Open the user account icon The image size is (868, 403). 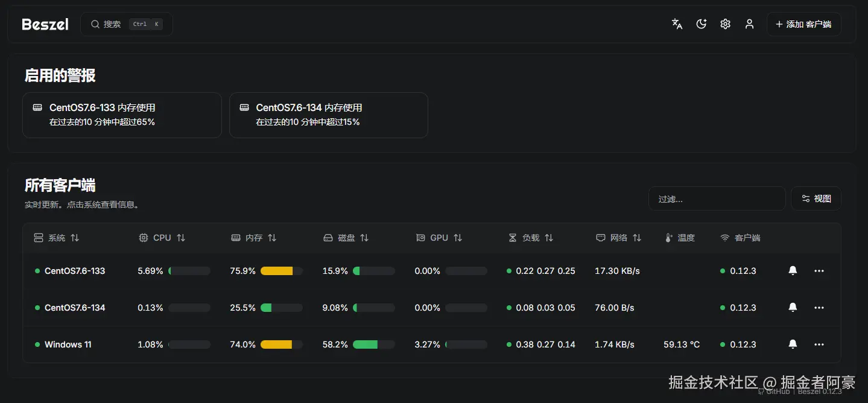[749, 24]
